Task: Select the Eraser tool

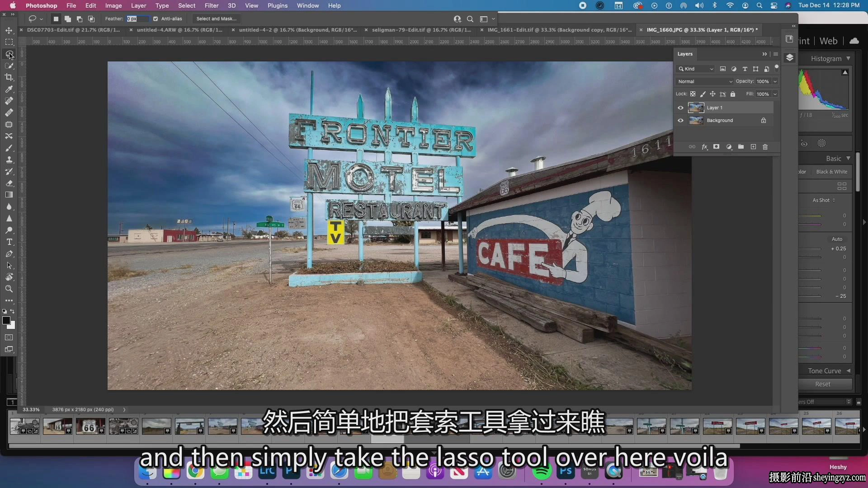Action: point(9,183)
